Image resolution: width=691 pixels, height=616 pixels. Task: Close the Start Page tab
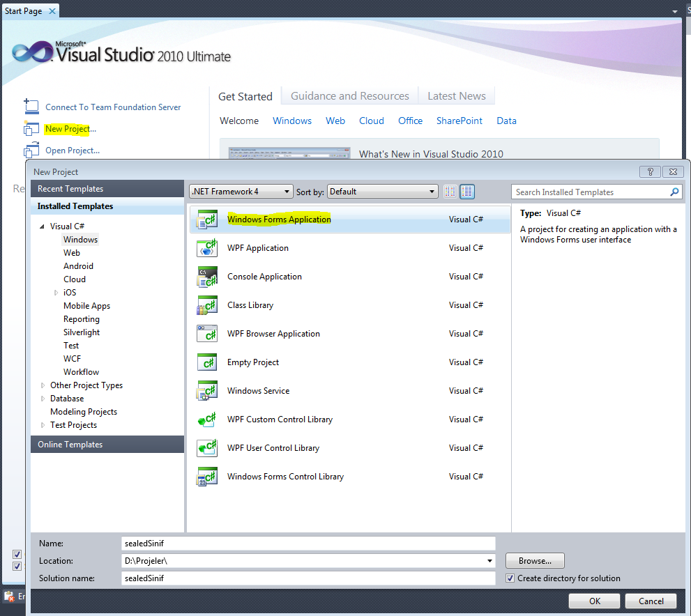[52, 11]
